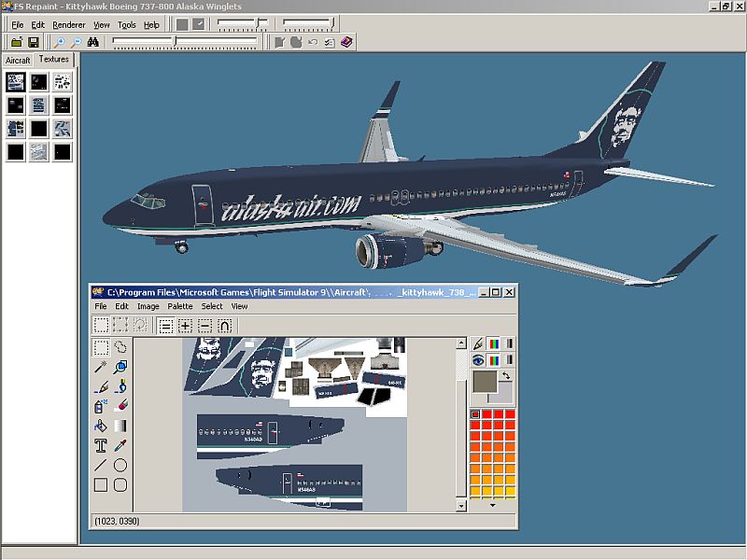Toggle the pen draw RGB channel button
The width and height of the screenshot is (747, 560).
(x=494, y=344)
